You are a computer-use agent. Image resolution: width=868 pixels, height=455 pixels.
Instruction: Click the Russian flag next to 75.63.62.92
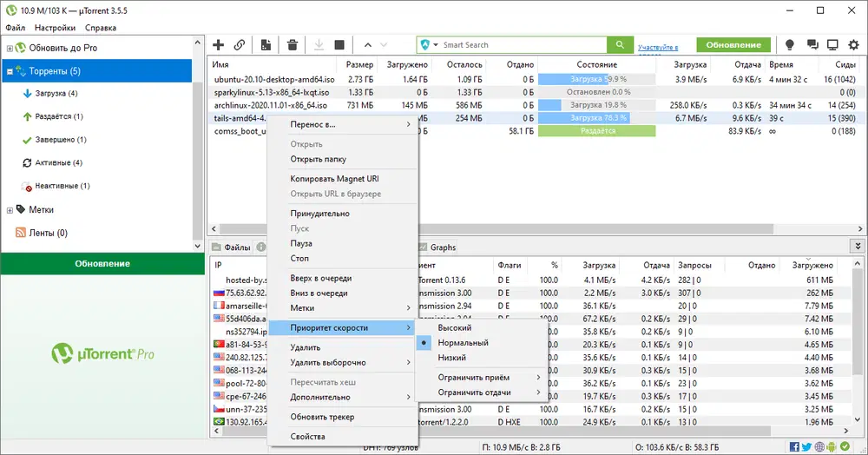pos(220,293)
